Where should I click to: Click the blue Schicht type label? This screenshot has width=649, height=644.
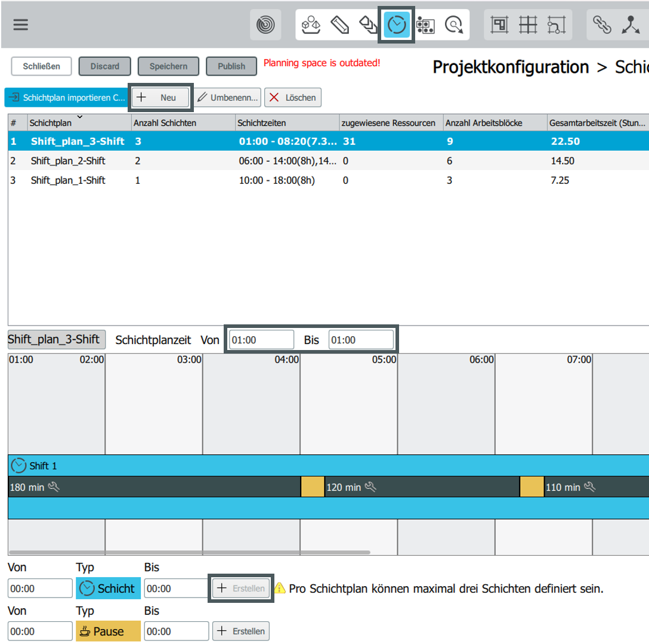click(x=108, y=588)
